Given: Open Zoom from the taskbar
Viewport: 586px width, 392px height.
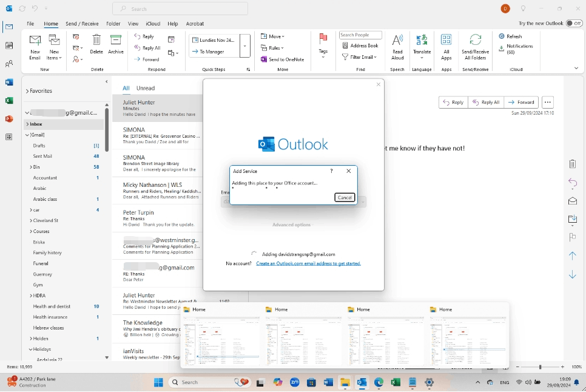Looking at the screenshot, I should [294, 382].
